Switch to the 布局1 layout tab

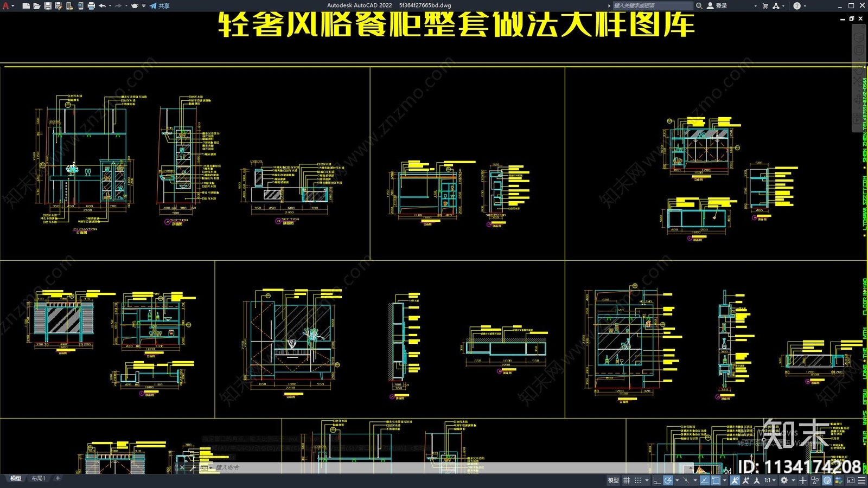(38, 478)
